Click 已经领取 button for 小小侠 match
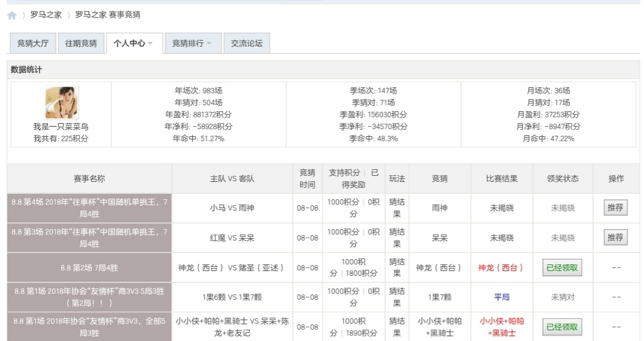644x341 pixels. click(x=562, y=327)
